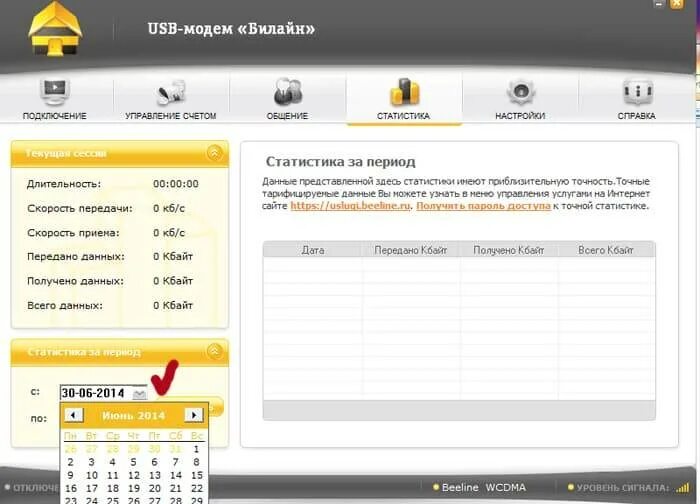Click the Скорость передачи label
The width and height of the screenshot is (700, 504).
point(80,208)
